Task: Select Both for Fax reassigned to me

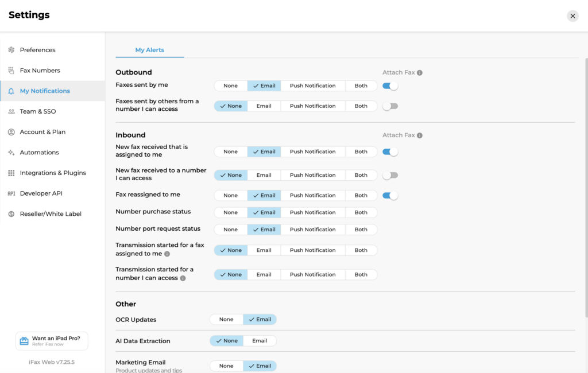Action: coord(361,195)
